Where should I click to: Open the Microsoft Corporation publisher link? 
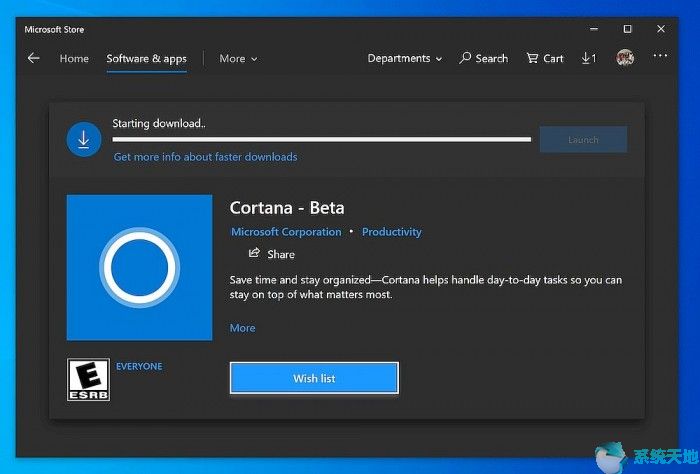coord(286,232)
